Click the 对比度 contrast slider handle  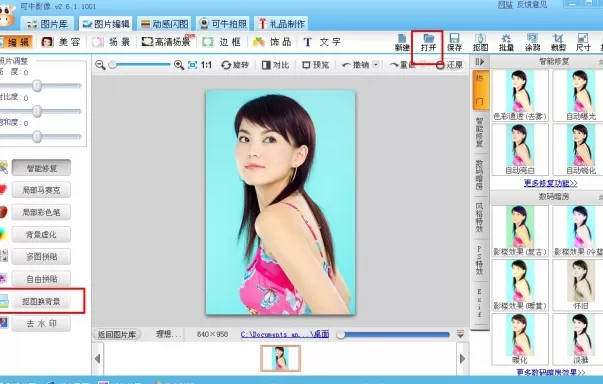pyautogui.click(x=37, y=111)
